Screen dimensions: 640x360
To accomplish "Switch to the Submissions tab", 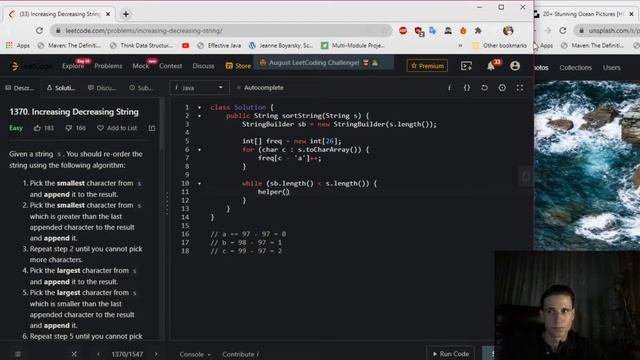I will 141,88.
